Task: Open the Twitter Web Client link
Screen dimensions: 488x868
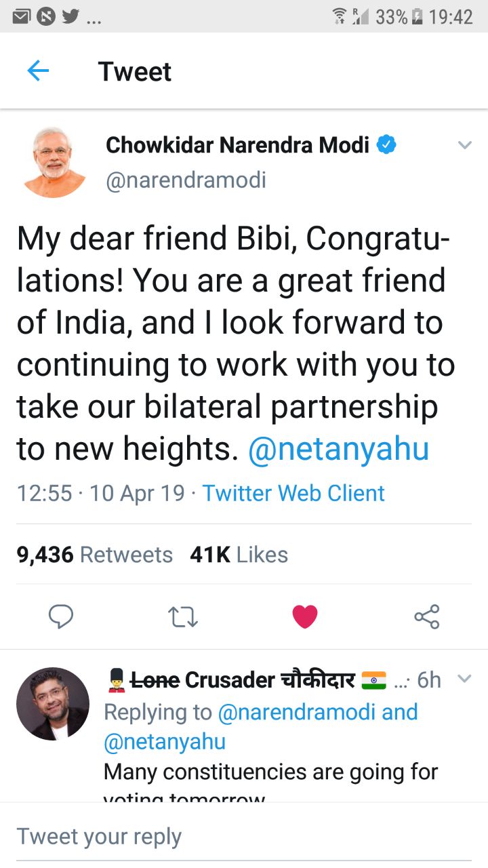Action: click(293, 493)
